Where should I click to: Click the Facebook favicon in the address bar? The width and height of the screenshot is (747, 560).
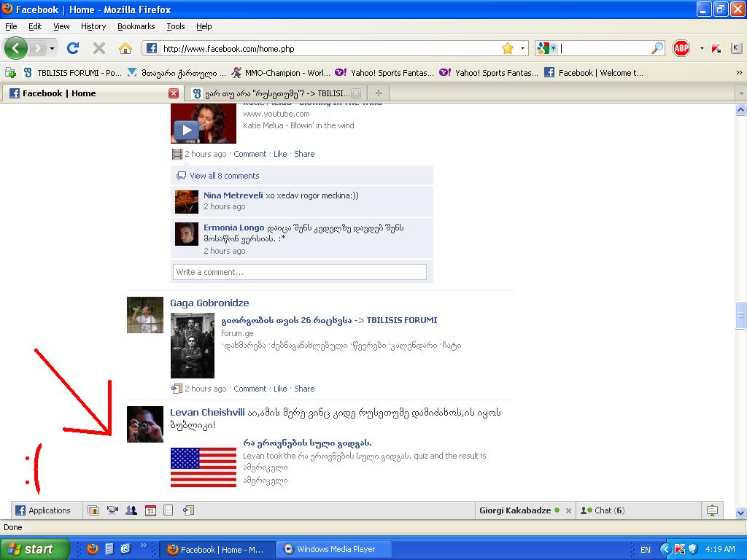(x=152, y=48)
